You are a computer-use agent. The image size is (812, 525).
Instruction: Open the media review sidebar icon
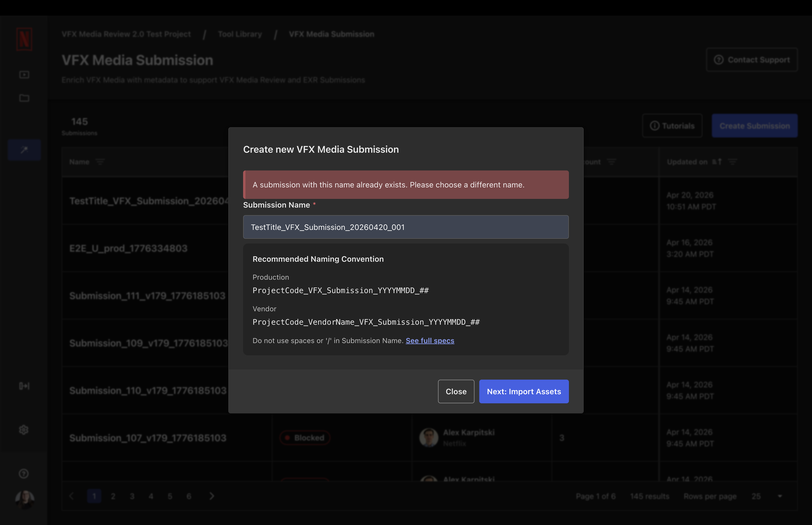[x=24, y=74]
